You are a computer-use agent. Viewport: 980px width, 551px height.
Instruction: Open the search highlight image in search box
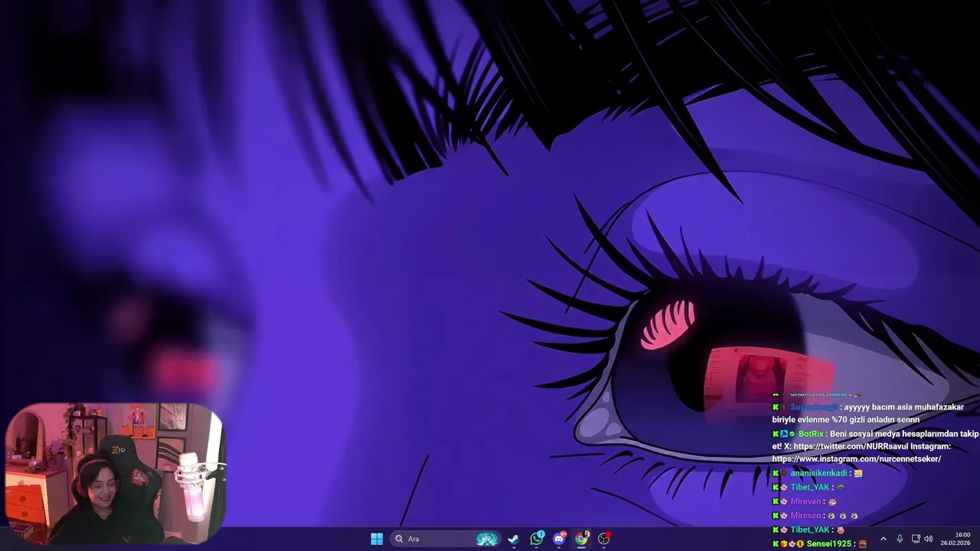coord(487,539)
